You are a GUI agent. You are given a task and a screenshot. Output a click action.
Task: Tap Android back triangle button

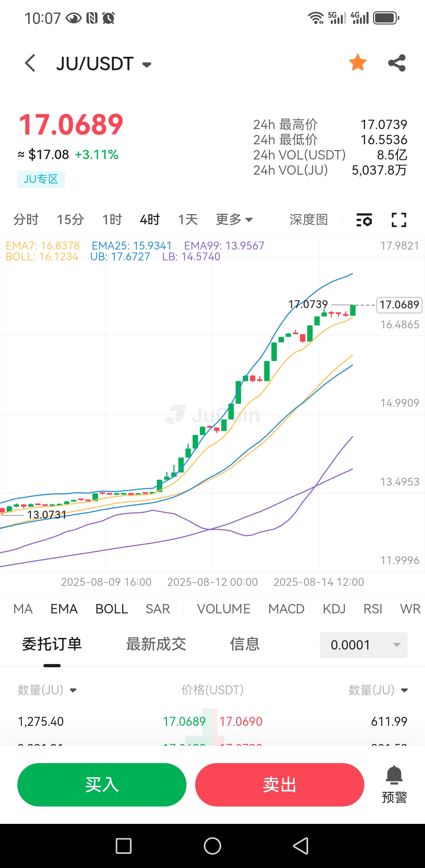point(301,846)
